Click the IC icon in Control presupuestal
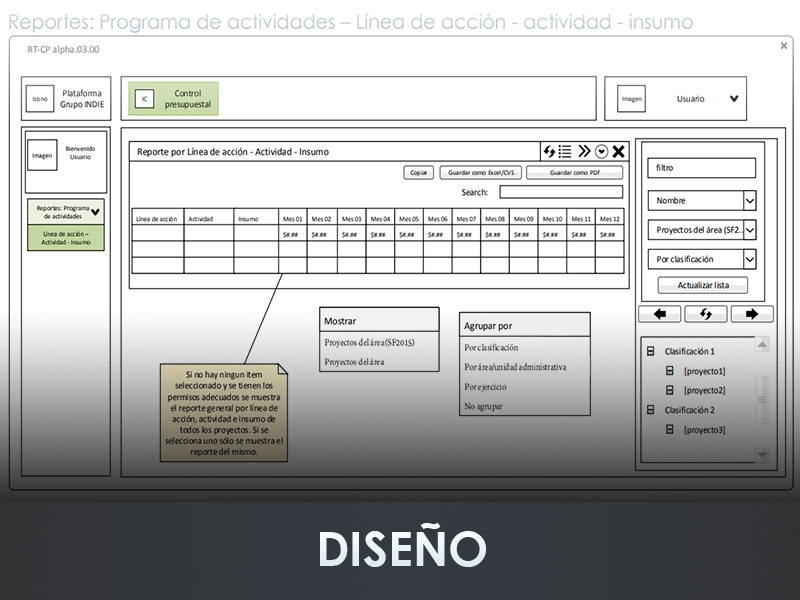 point(144,99)
